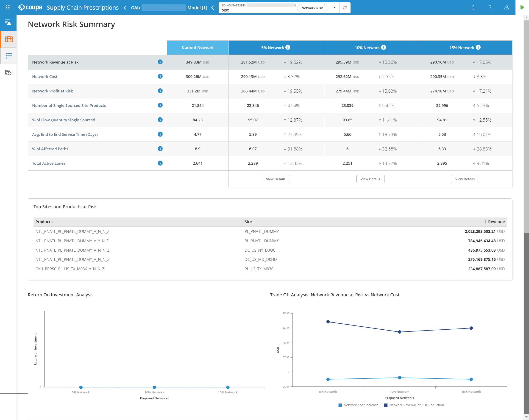Click the 15% Network cost increase point

(471, 379)
